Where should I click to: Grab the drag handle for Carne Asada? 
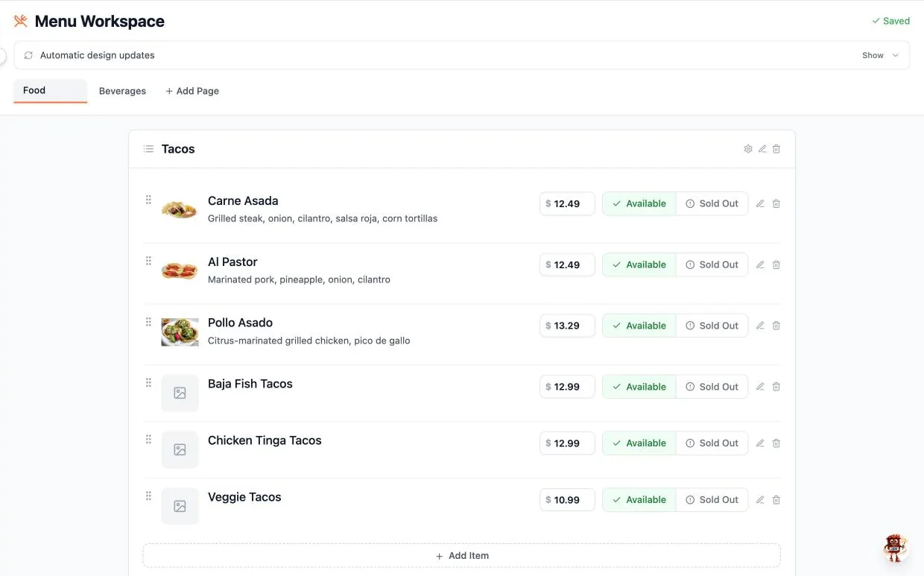point(148,200)
